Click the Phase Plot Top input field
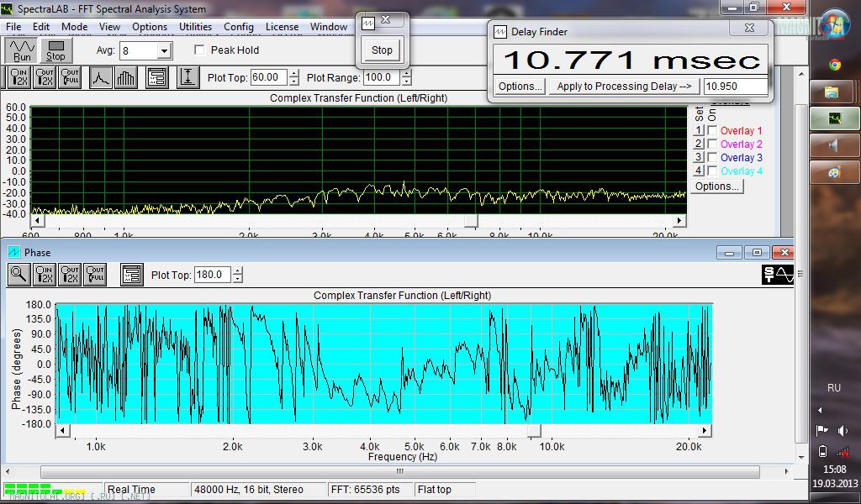 pyautogui.click(x=213, y=275)
